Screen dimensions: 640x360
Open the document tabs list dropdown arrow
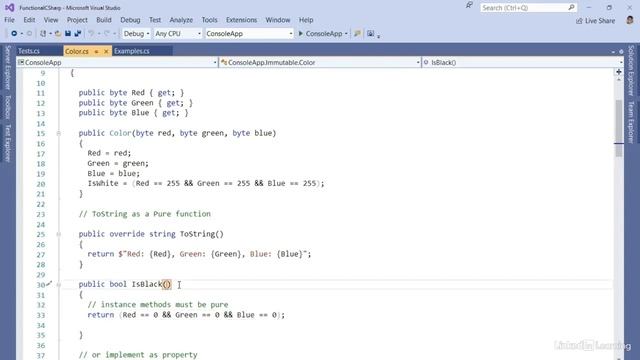pyautogui.click(x=613, y=52)
